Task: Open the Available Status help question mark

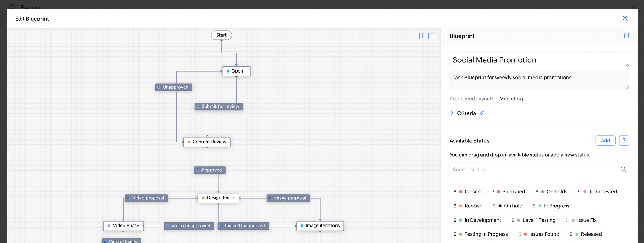Action: 624,141
